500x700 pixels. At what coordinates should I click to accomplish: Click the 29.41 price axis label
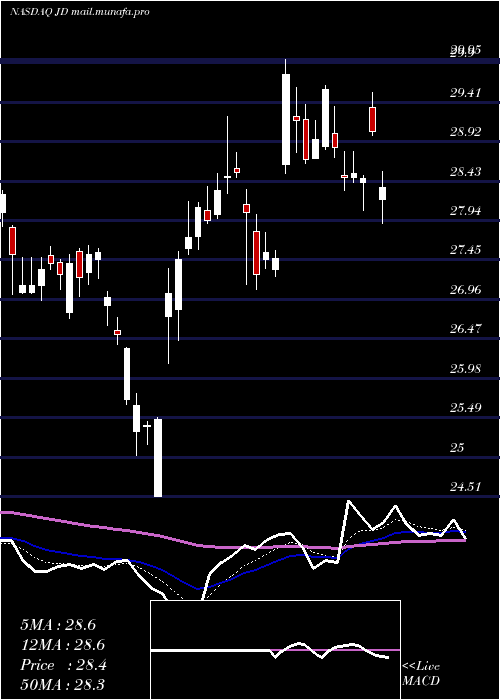[x=465, y=93]
